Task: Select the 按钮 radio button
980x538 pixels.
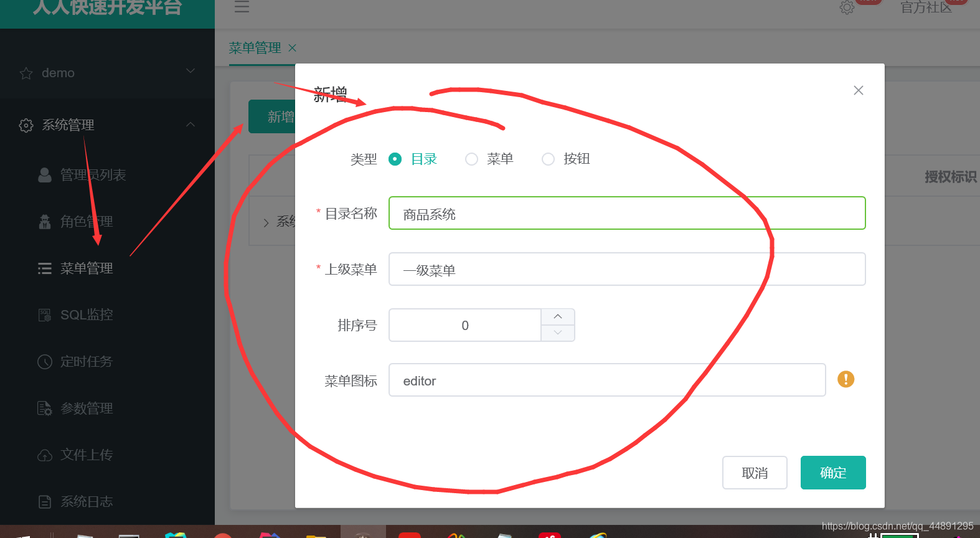Action: pos(548,159)
